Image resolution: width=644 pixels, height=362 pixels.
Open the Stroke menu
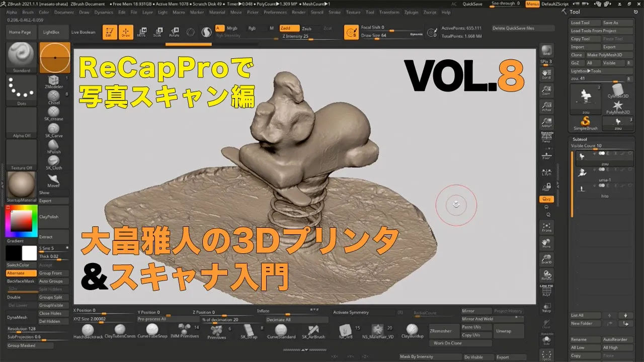coord(334,12)
